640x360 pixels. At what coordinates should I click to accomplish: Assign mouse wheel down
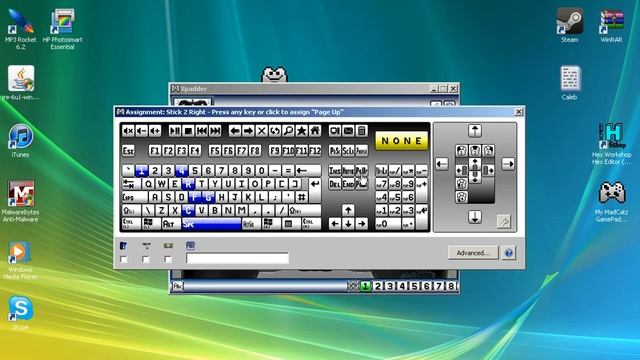click(x=475, y=177)
